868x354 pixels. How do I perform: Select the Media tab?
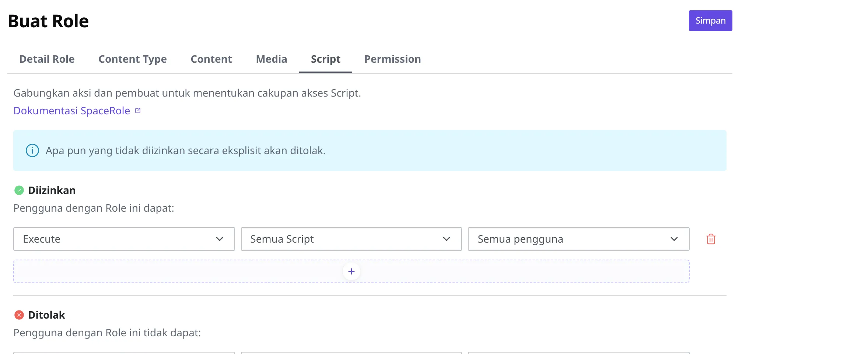pos(272,59)
